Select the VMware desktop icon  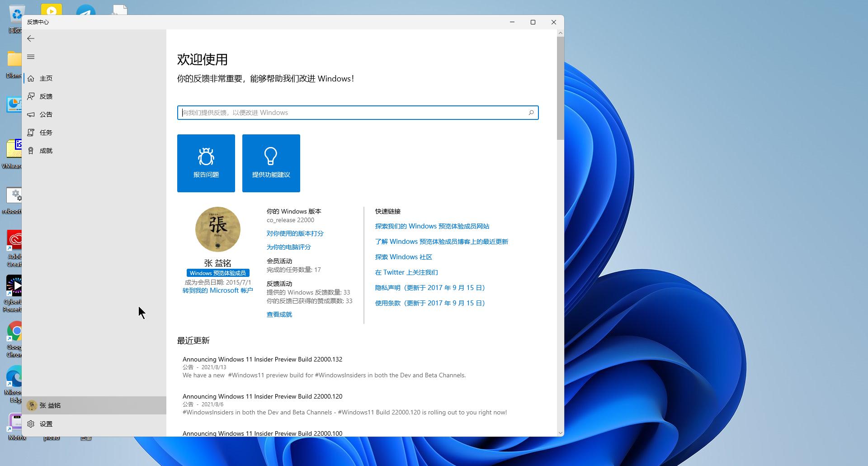pyautogui.click(x=13, y=154)
